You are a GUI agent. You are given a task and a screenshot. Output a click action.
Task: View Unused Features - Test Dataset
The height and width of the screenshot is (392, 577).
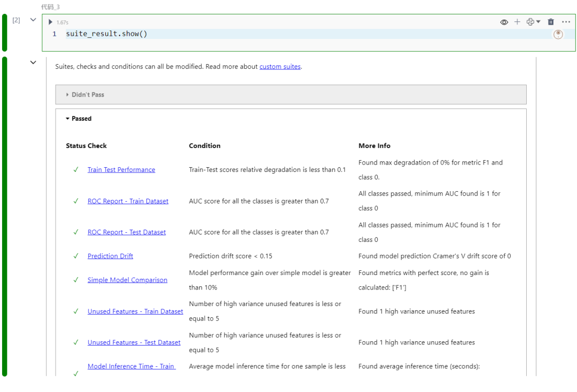coord(134,342)
